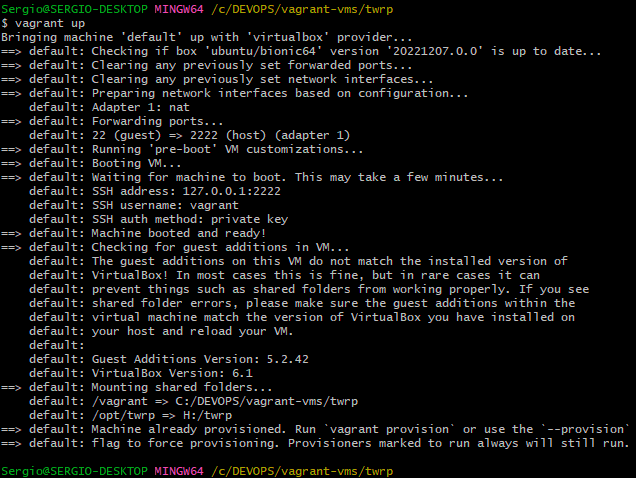Click the bottom prompt's yellow path

coord(302,471)
